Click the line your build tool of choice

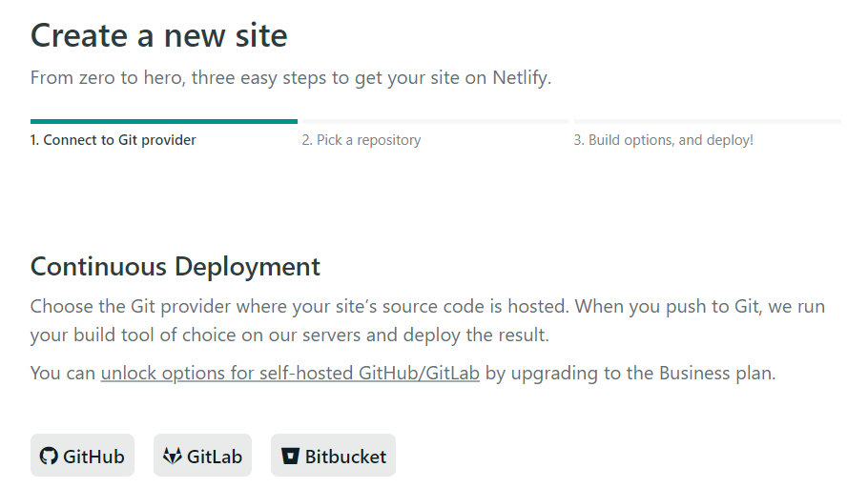(x=290, y=335)
